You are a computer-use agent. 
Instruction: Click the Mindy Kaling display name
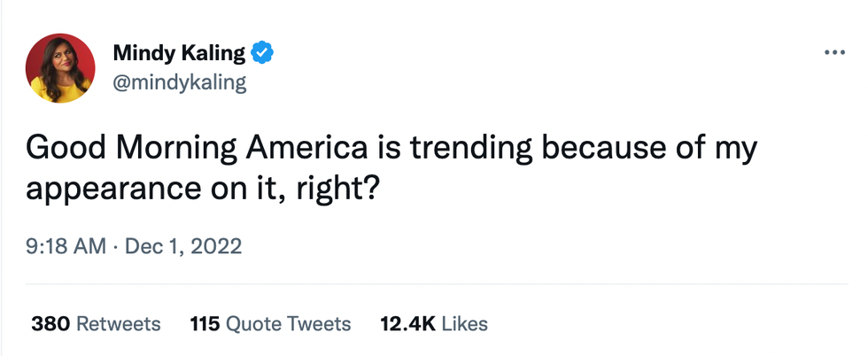click(179, 53)
